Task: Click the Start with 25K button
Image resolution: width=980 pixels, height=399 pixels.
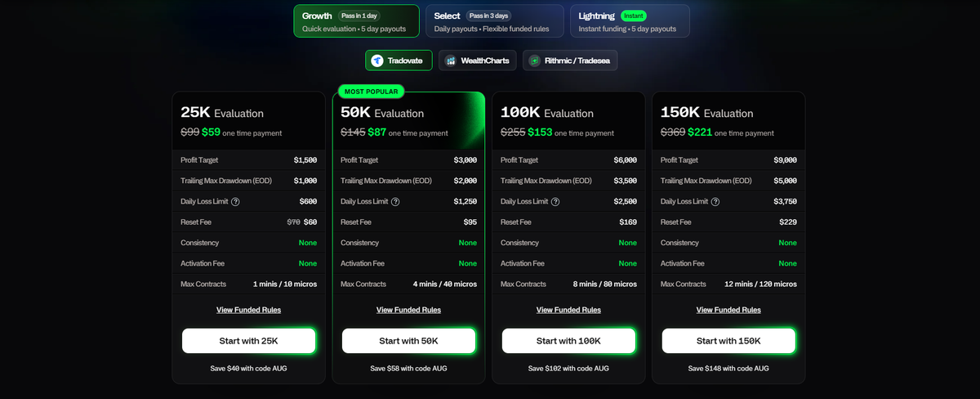Action: tap(248, 341)
